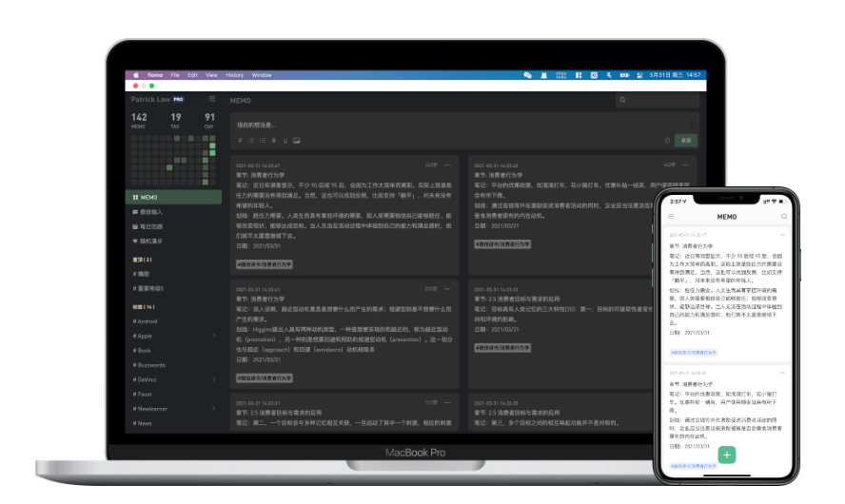Click the green 发送 send button

click(685, 141)
